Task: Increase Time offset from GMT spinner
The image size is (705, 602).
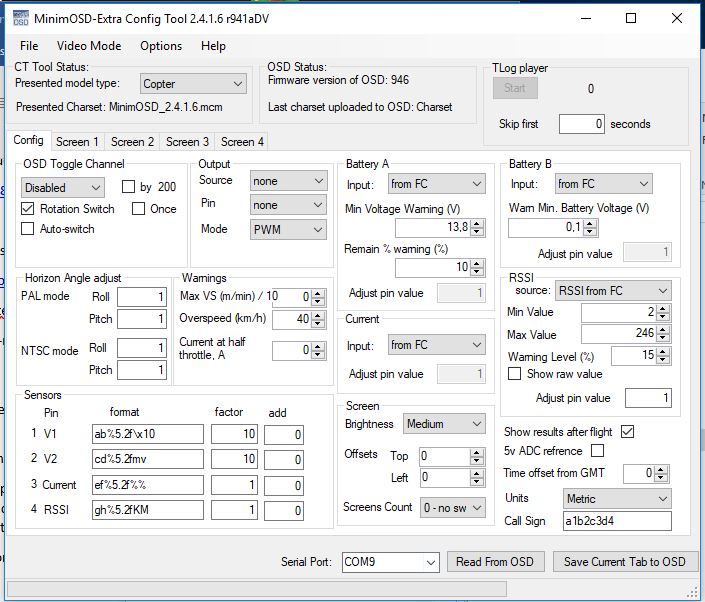Action: point(662,469)
